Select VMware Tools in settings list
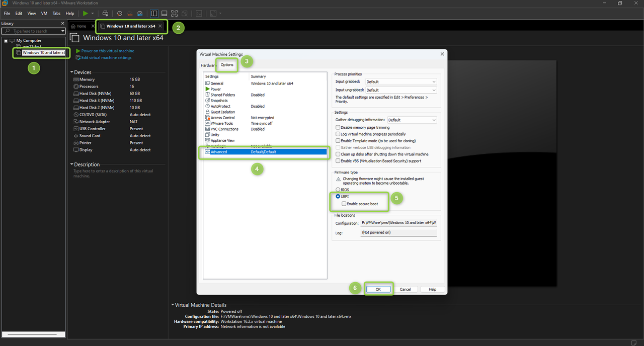Viewport: 644px width, 346px height. click(x=221, y=123)
